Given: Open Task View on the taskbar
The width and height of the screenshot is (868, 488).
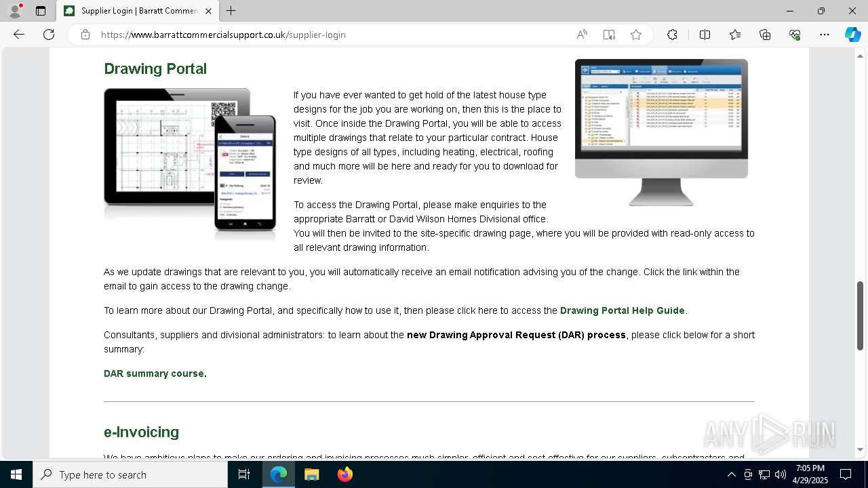Looking at the screenshot, I should click(244, 474).
